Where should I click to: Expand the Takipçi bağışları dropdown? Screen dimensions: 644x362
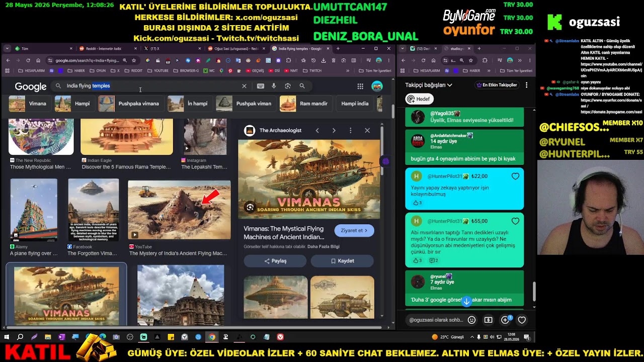pyautogui.click(x=429, y=85)
